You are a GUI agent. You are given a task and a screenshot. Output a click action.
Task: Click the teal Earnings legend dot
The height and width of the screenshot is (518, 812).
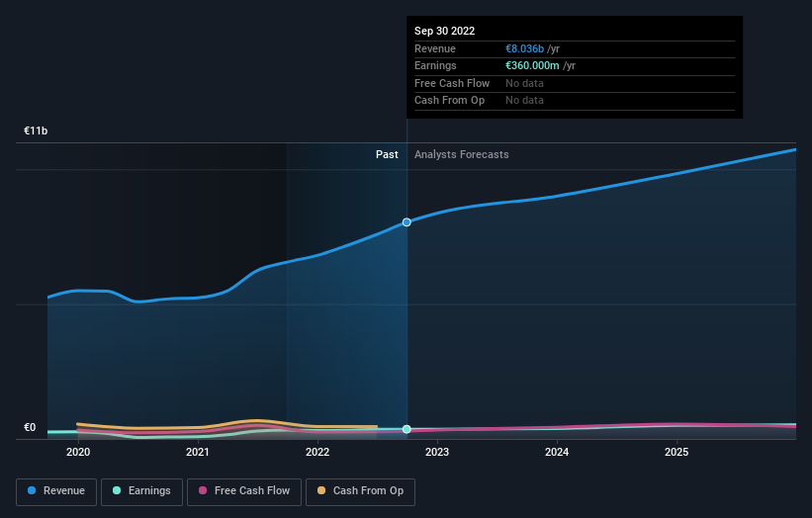point(117,490)
